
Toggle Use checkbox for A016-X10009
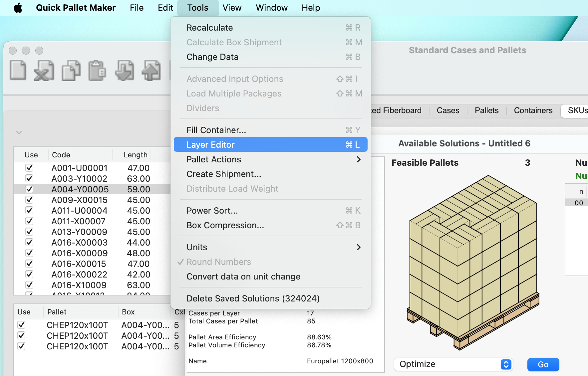pyautogui.click(x=29, y=285)
